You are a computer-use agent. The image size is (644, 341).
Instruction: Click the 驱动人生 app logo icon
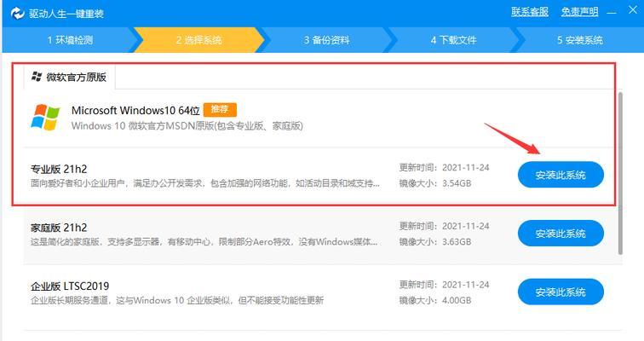point(17,13)
